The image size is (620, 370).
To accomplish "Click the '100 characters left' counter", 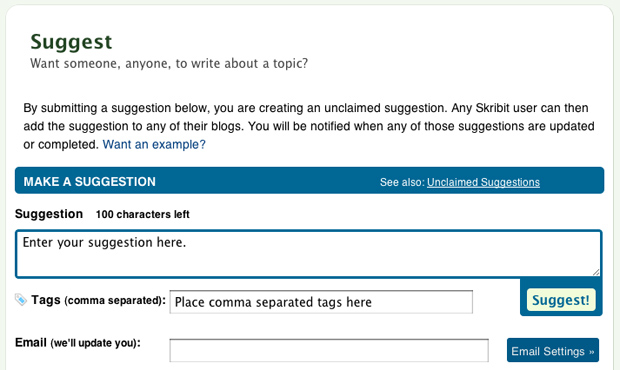I will click(x=143, y=214).
